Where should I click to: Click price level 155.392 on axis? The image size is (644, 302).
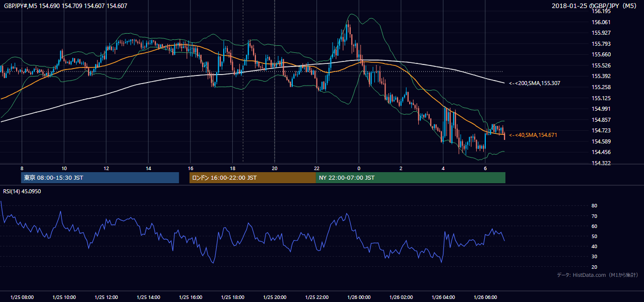click(x=602, y=76)
